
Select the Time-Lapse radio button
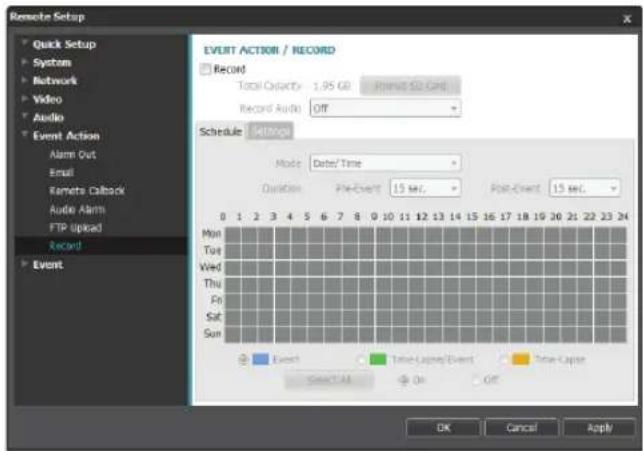[x=503, y=360]
